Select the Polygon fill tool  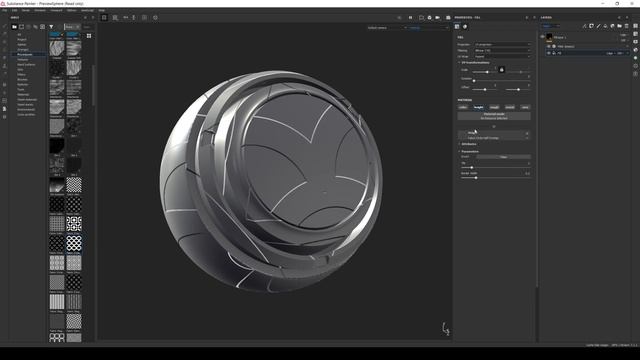coord(4,50)
